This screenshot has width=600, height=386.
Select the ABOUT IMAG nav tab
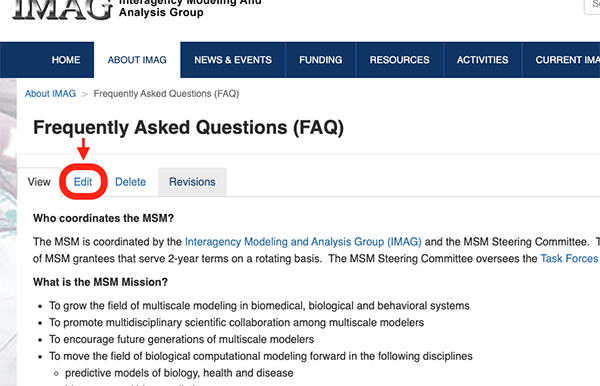point(137,60)
